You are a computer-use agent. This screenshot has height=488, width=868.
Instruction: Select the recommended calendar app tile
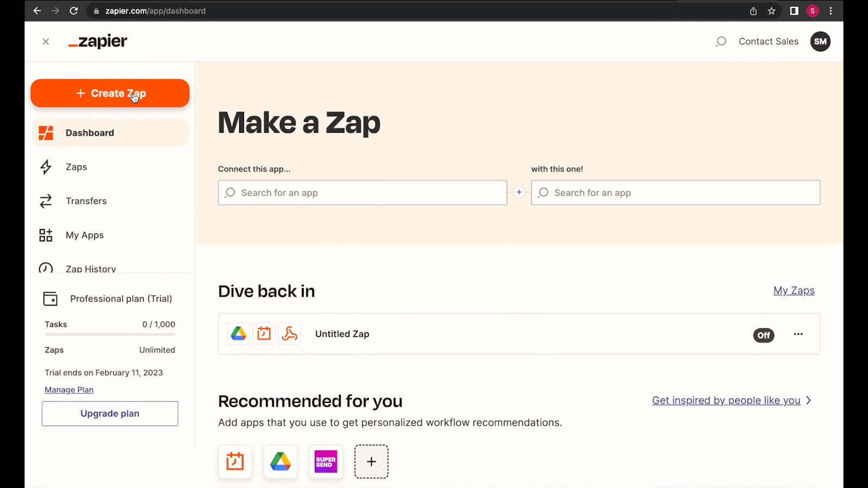[235, 461]
